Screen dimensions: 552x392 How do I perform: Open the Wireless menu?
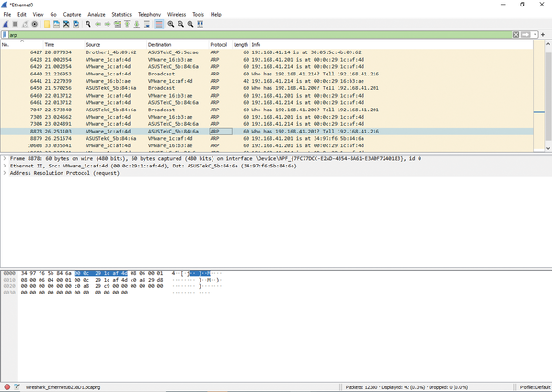pyautogui.click(x=177, y=15)
